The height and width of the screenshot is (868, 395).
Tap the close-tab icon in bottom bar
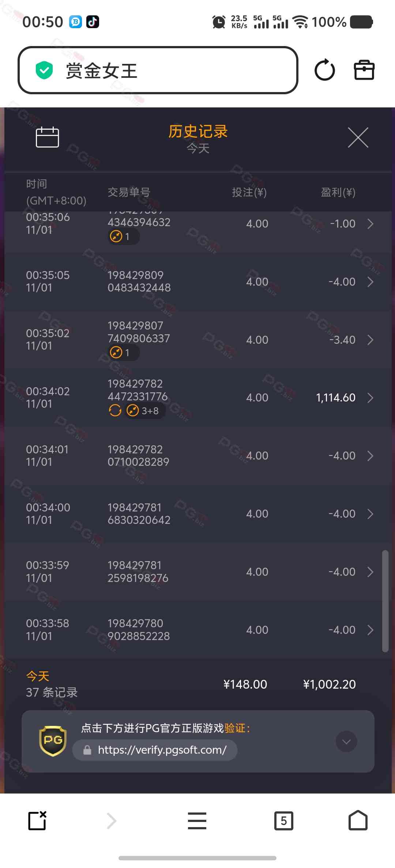tap(37, 821)
